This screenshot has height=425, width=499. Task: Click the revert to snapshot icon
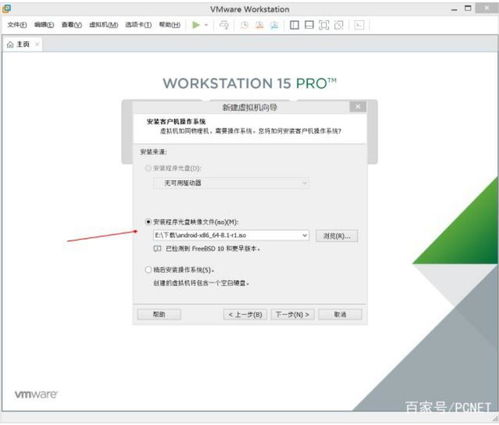pos(259,25)
